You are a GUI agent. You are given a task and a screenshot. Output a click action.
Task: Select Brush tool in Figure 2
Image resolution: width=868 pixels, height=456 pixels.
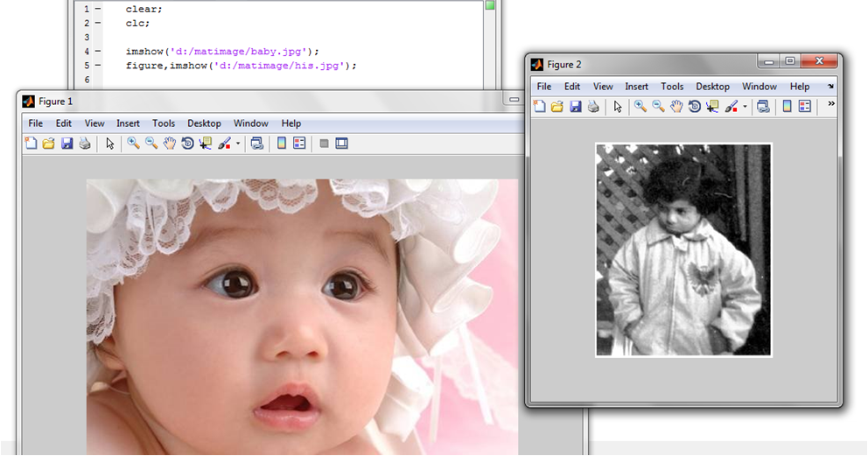pyautogui.click(x=731, y=106)
